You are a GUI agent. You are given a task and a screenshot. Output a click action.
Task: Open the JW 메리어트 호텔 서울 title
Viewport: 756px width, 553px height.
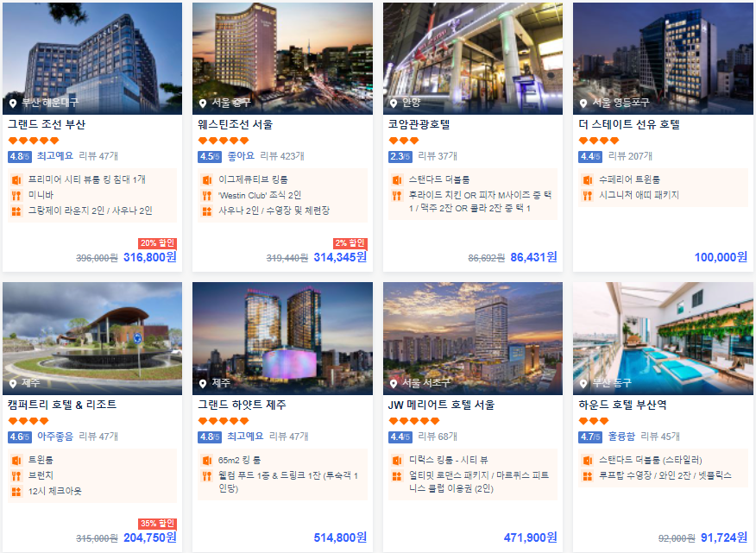click(x=441, y=405)
